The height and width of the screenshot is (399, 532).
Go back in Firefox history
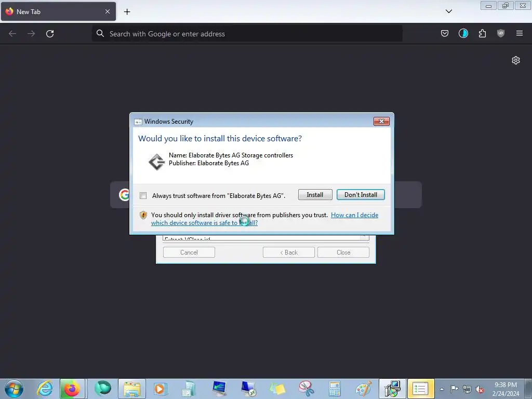12,34
